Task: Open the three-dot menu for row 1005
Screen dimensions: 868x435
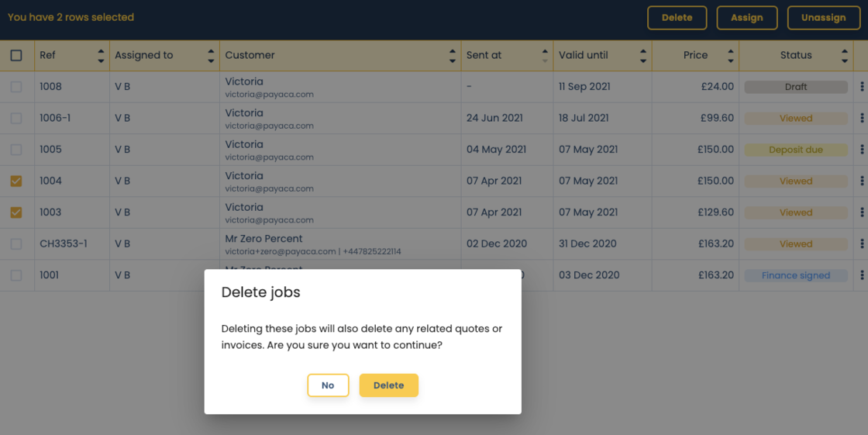Action: (x=862, y=150)
